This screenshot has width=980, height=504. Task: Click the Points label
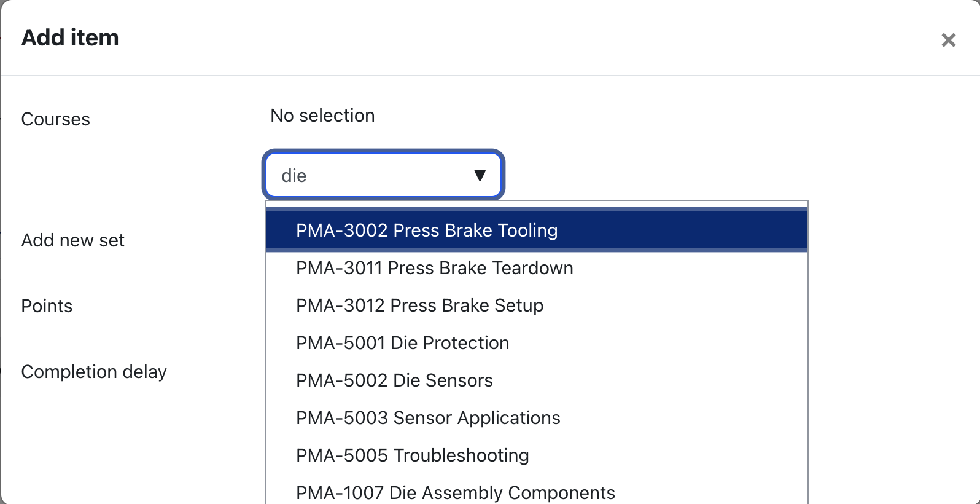click(x=47, y=306)
